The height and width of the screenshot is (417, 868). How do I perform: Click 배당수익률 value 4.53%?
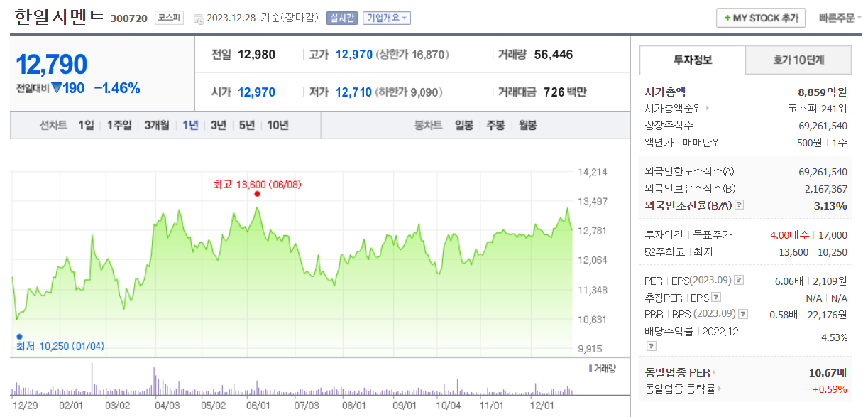[x=834, y=337]
